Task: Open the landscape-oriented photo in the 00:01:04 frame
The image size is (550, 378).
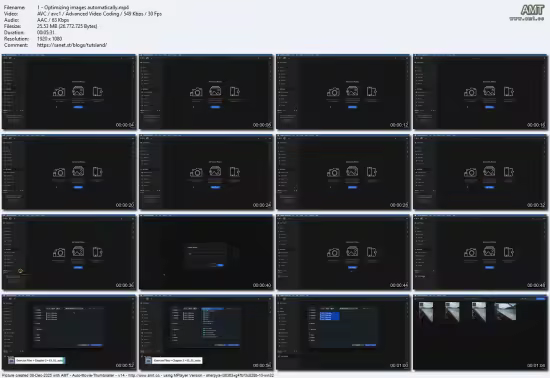Action: [505, 311]
